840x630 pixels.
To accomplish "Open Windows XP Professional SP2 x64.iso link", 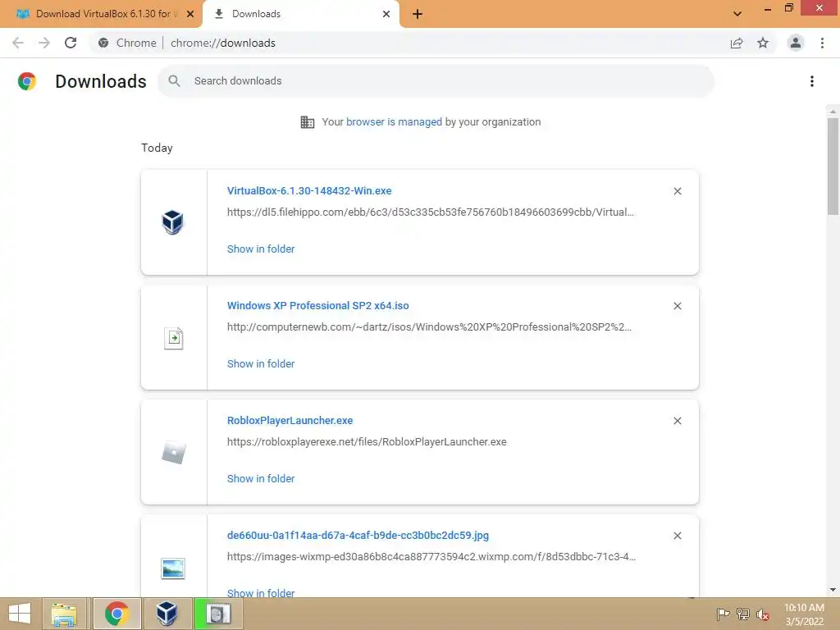I will coord(317,305).
